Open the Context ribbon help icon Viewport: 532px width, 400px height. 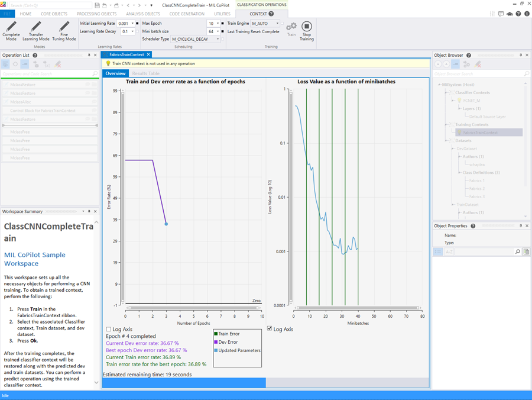pos(271,14)
